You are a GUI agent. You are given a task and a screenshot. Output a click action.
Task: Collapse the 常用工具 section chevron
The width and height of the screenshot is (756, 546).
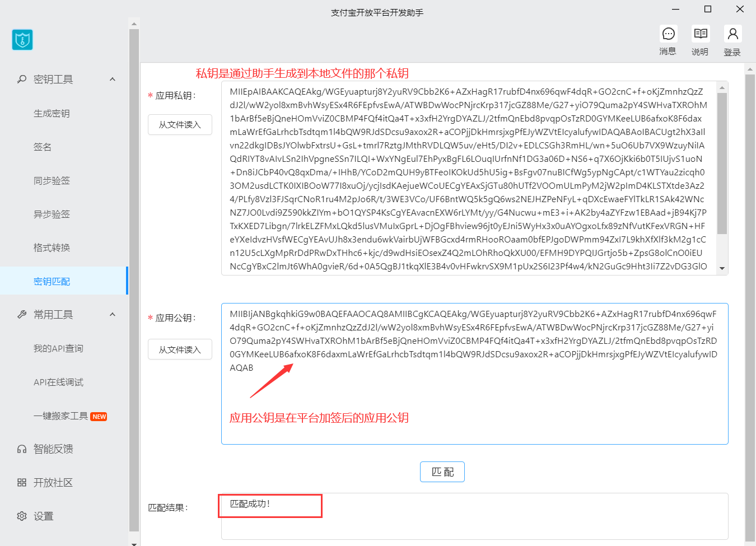(x=113, y=314)
